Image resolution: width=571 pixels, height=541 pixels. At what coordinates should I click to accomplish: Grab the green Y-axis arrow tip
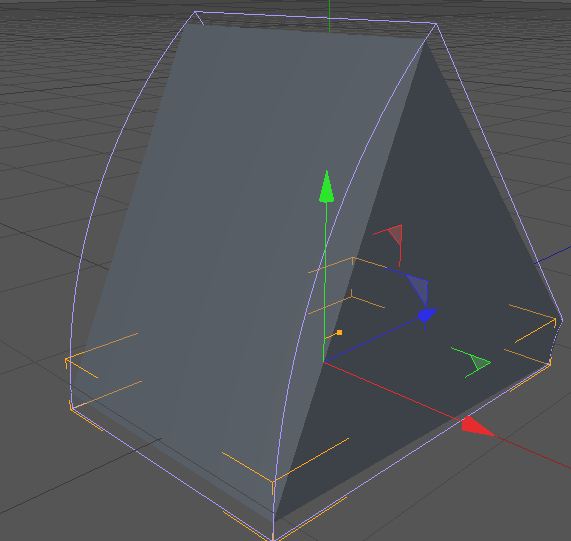coord(326,186)
